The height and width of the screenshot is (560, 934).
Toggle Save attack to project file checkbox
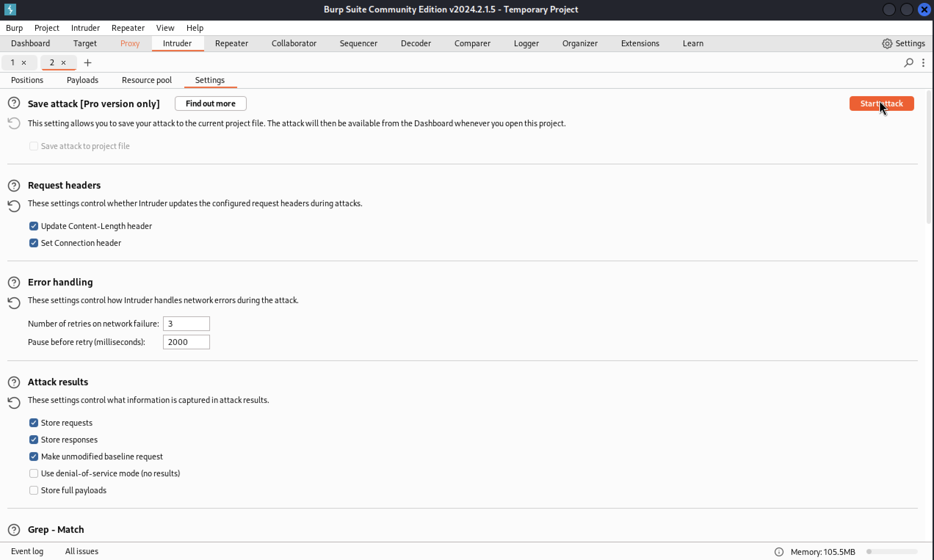point(34,146)
